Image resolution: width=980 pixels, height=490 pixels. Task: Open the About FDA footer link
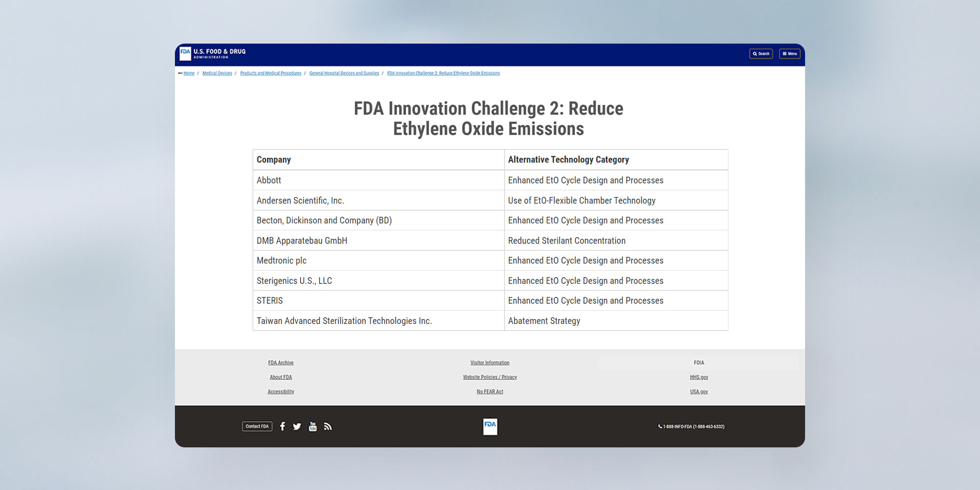coord(281,377)
